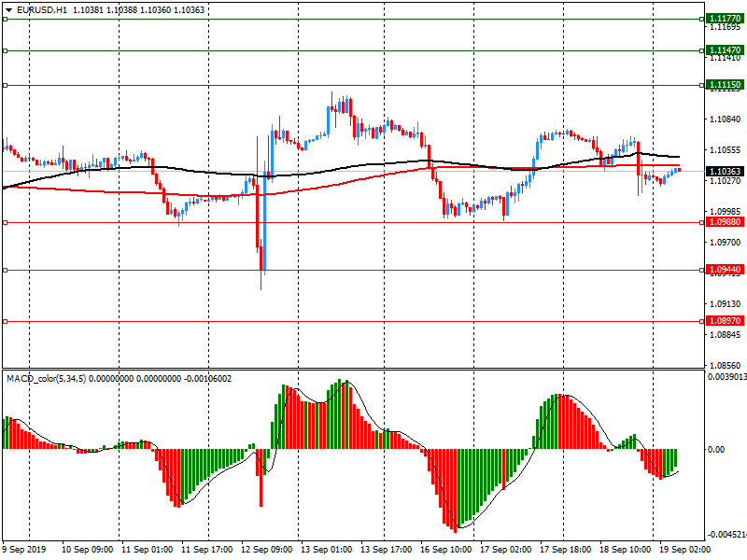Viewport: 747px width, 560px height.
Task: Click the 19 Sep 02:00 time label
Action: pos(685,550)
